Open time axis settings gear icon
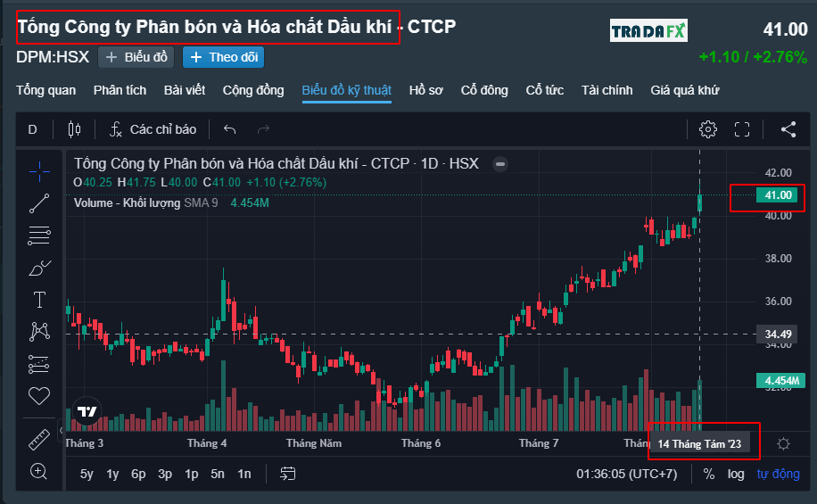The image size is (817, 504). (x=783, y=444)
